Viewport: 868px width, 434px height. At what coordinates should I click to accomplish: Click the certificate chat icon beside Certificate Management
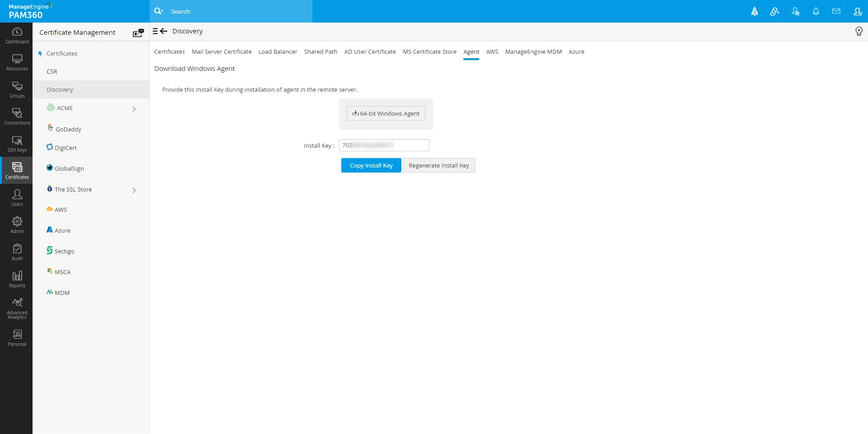pos(138,33)
